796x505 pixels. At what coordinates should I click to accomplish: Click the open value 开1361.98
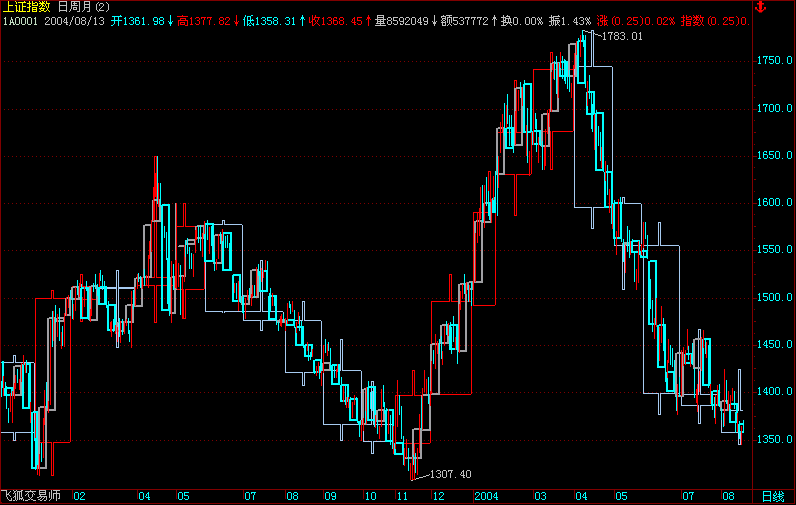pos(138,21)
